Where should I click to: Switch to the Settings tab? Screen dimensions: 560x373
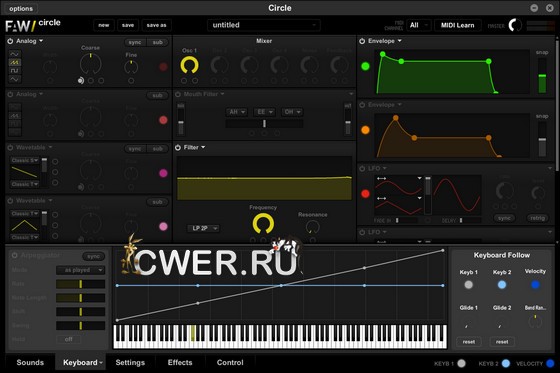[130, 362]
